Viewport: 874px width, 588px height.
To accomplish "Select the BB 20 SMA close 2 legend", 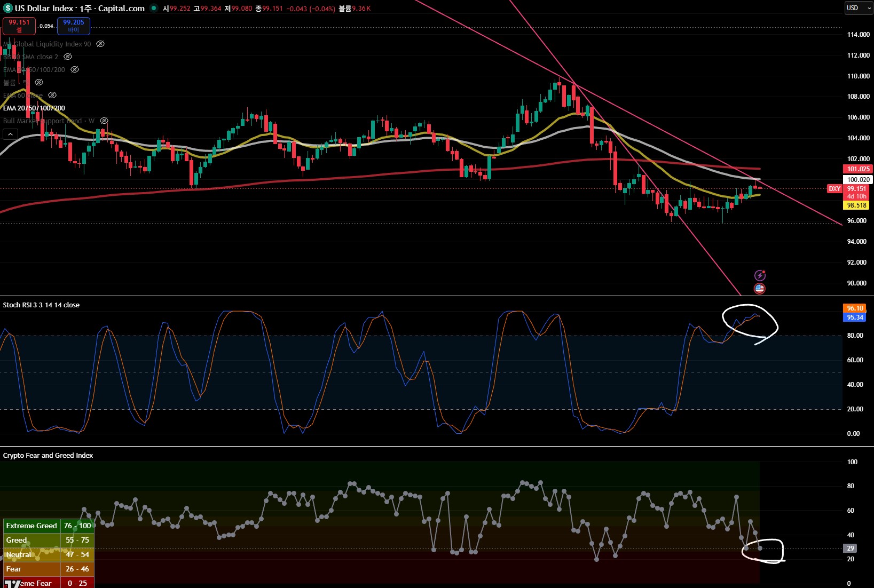I will pos(31,57).
